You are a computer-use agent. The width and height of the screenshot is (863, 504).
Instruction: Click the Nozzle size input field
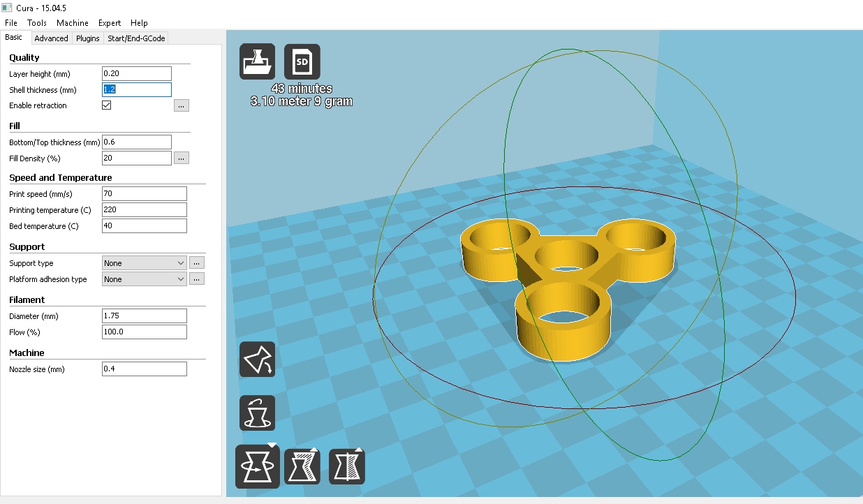pyautogui.click(x=145, y=369)
